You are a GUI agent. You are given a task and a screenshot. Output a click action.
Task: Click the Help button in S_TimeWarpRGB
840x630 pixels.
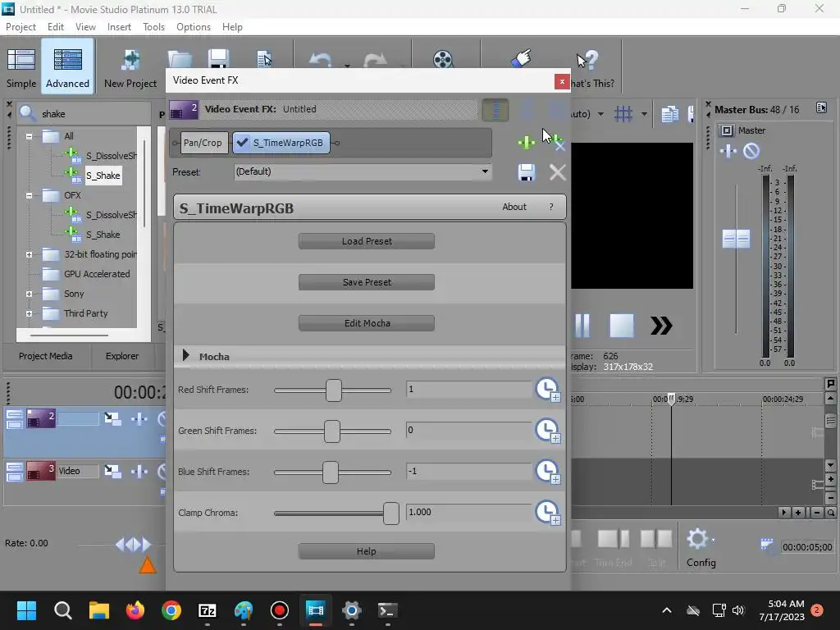click(367, 551)
